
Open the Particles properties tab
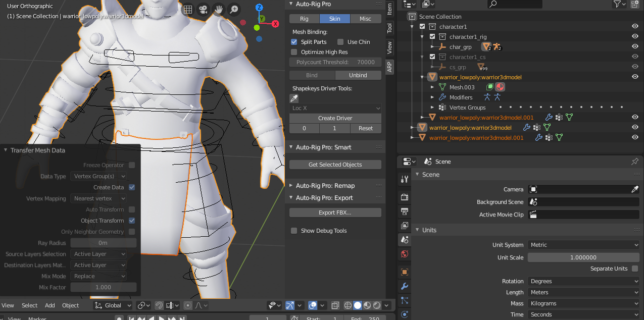pos(404,300)
